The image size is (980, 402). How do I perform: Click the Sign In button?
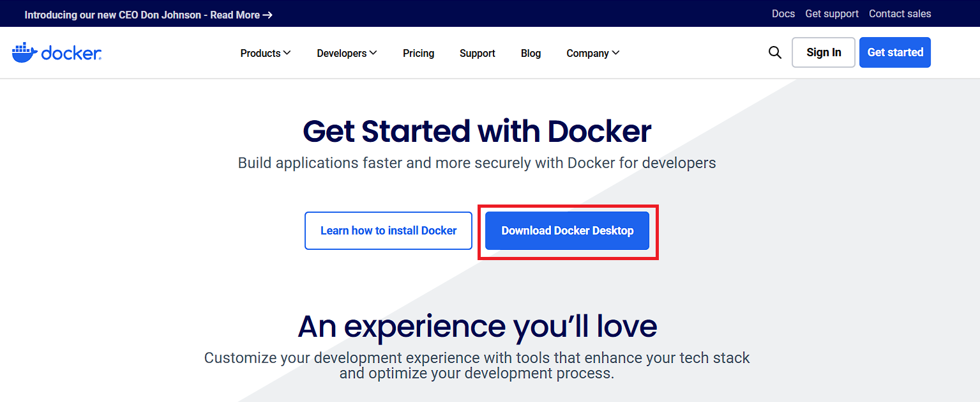823,52
